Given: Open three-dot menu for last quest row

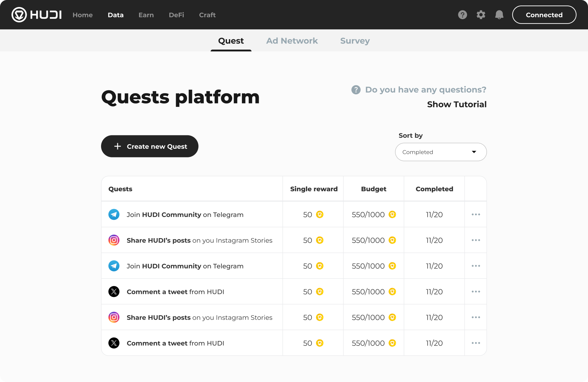Looking at the screenshot, I should pyautogui.click(x=476, y=343).
